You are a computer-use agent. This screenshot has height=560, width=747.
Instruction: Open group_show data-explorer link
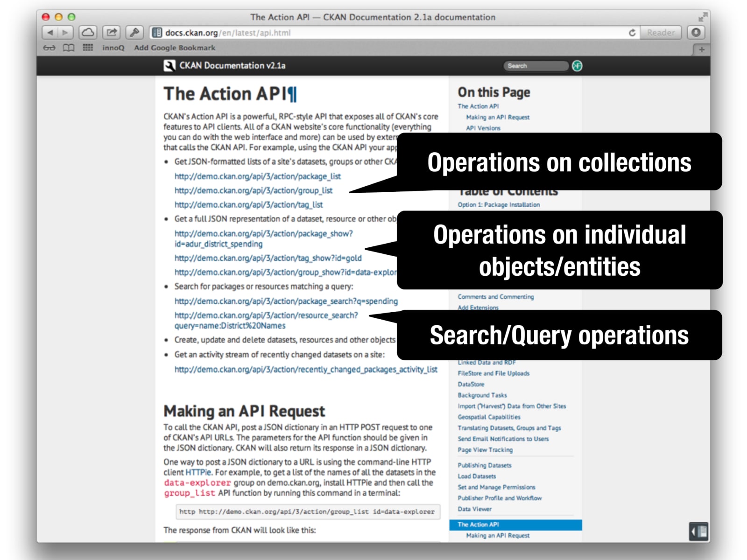point(285,272)
